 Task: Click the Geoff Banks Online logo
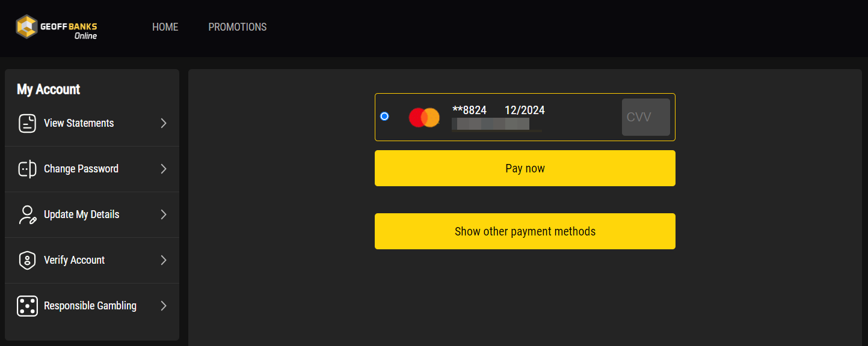[x=57, y=27]
